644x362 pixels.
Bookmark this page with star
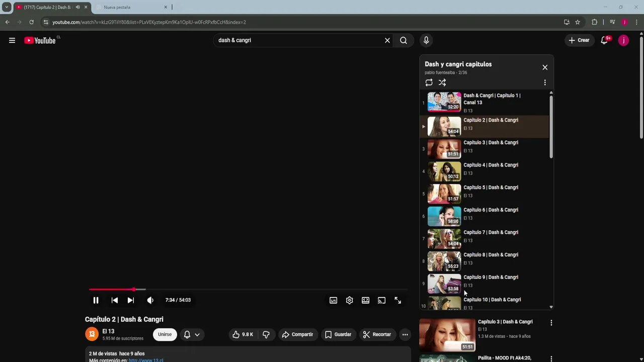click(x=578, y=22)
